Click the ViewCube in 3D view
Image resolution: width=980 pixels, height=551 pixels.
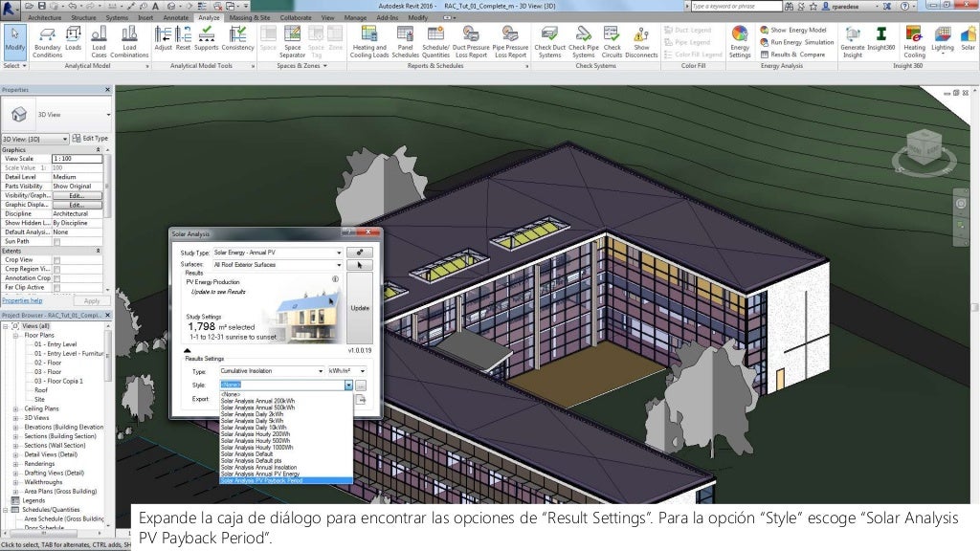(924, 147)
